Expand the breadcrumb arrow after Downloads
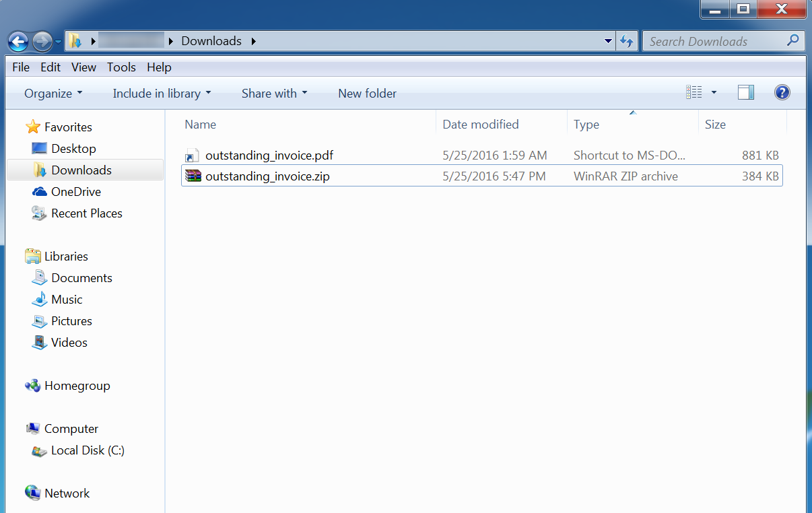This screenshot has width=812, height=513. point(254,41)
